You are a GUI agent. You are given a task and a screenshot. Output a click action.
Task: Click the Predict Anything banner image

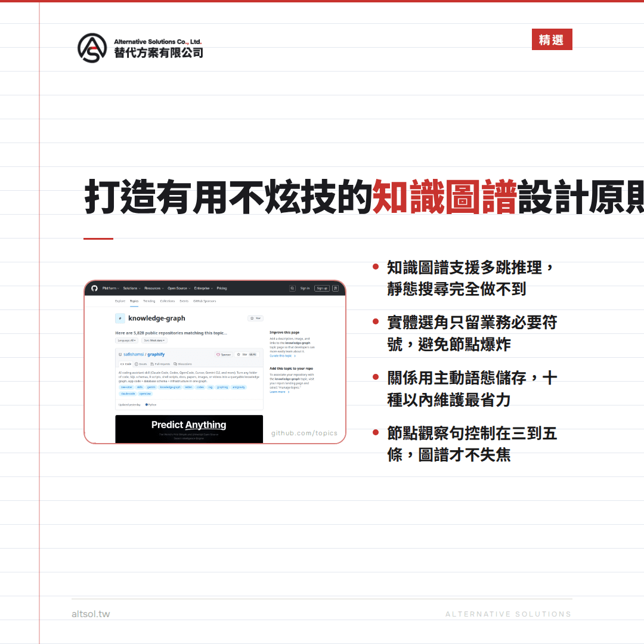(189, 429)
